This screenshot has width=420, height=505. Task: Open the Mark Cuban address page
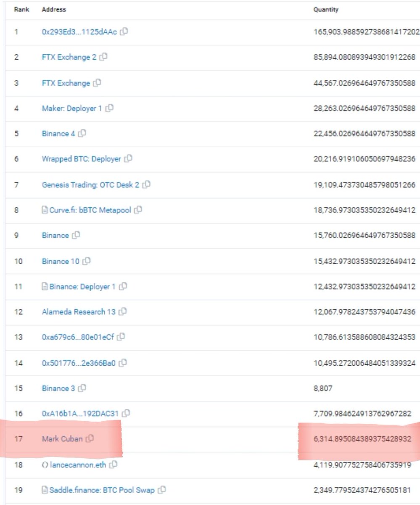click(x=62, y=439)
